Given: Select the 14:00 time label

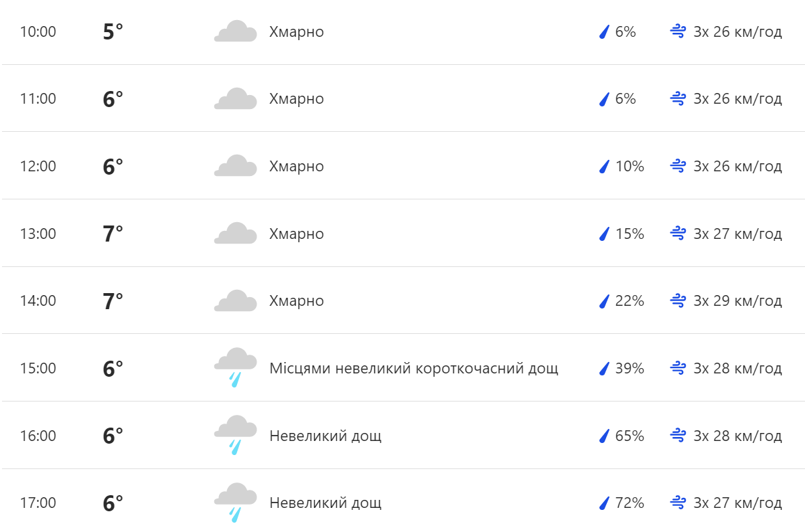Looking at the screenshot, I should point(38,300).
